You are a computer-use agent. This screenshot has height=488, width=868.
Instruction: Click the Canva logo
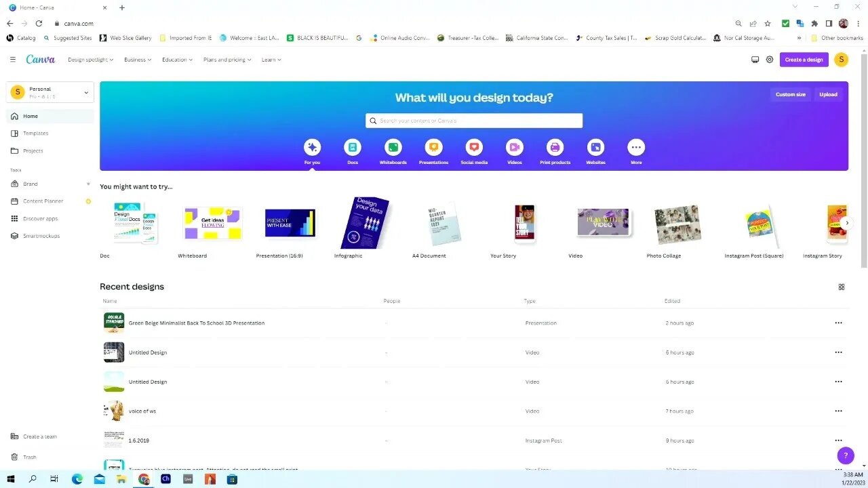[x=41, y=60]
